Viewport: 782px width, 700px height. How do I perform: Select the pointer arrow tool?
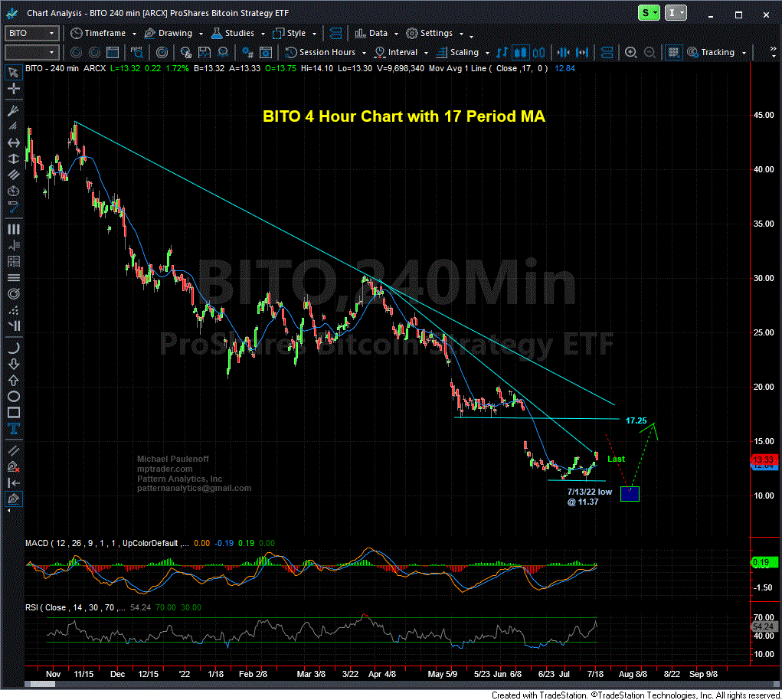[x=14, y=72]
